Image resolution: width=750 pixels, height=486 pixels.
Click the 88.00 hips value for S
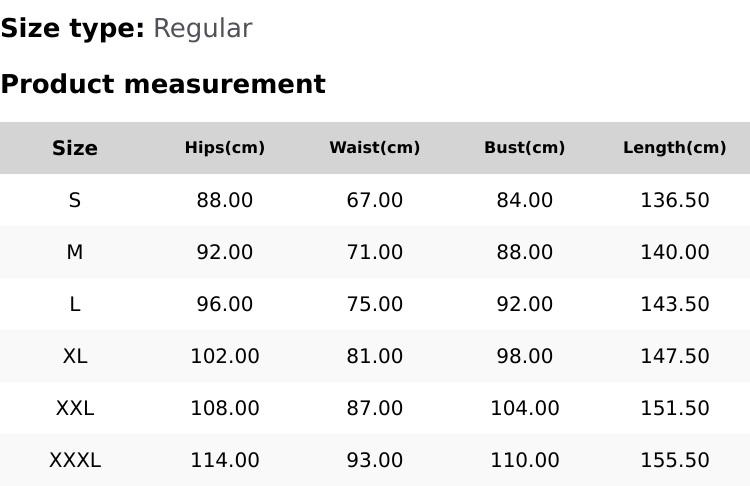click(x=225, y=200)
